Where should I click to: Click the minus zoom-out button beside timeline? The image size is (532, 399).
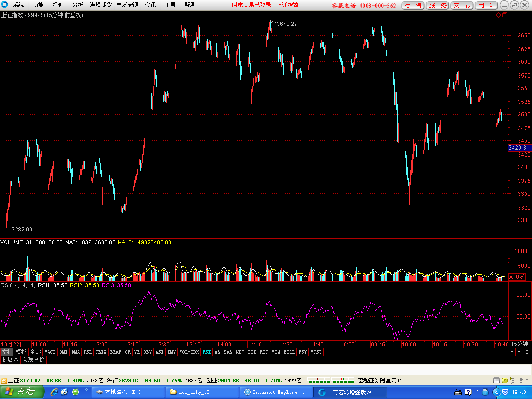tap(520, 352)
